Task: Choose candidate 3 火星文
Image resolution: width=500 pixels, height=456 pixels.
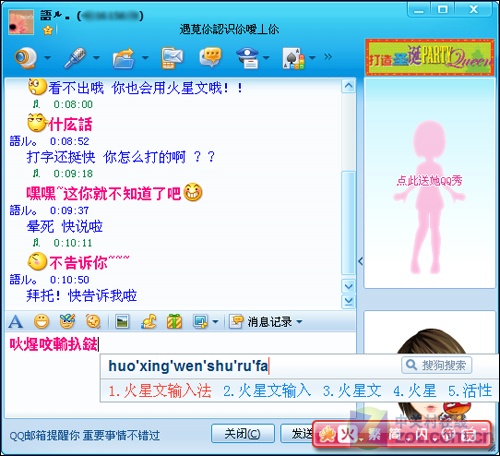Action: [x=352, y=391]
